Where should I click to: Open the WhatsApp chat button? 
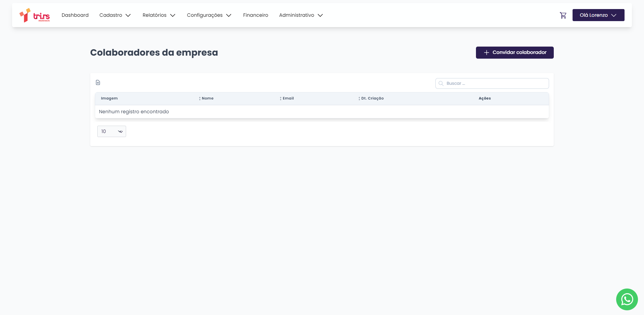[x=627, y=299]
